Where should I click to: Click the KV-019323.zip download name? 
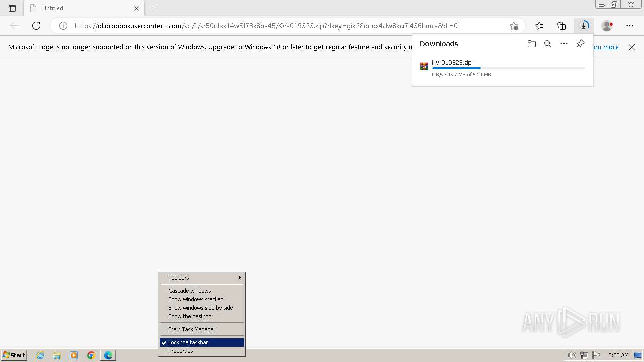452,63
